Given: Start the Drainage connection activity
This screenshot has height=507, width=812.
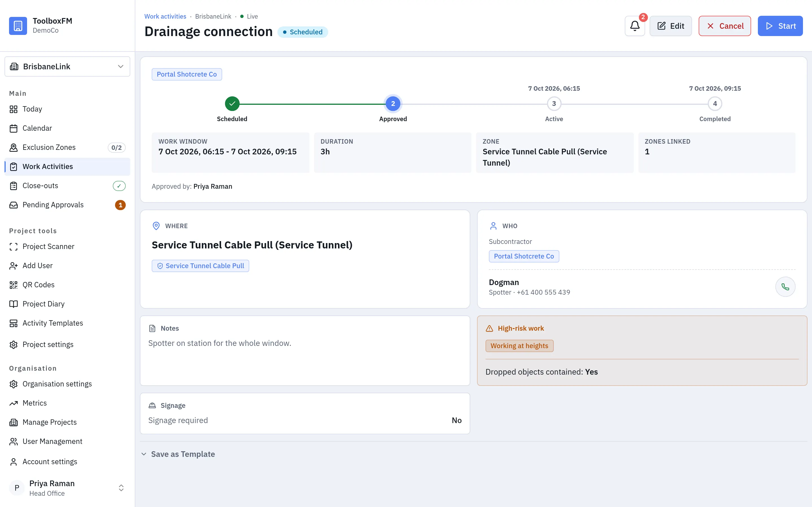Looking at the screenshot, I should tap(780, 26).
